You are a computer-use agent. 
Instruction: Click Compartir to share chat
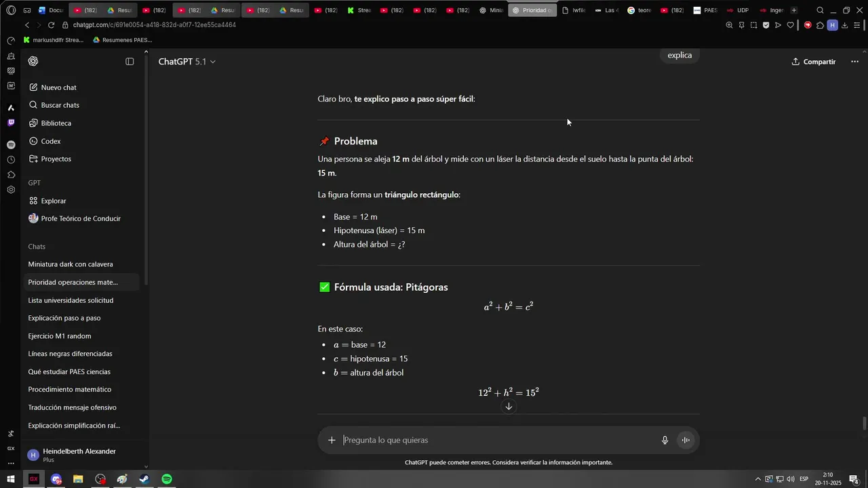[814, 62]
